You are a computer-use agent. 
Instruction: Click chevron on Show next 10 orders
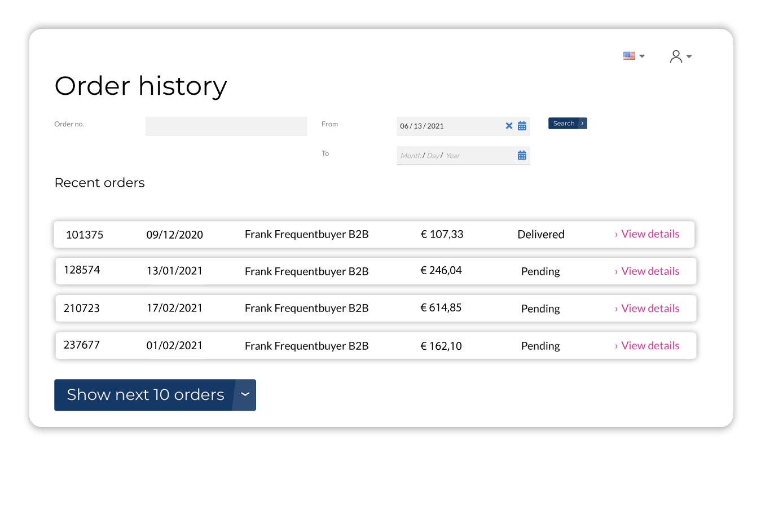click(245, 395)
